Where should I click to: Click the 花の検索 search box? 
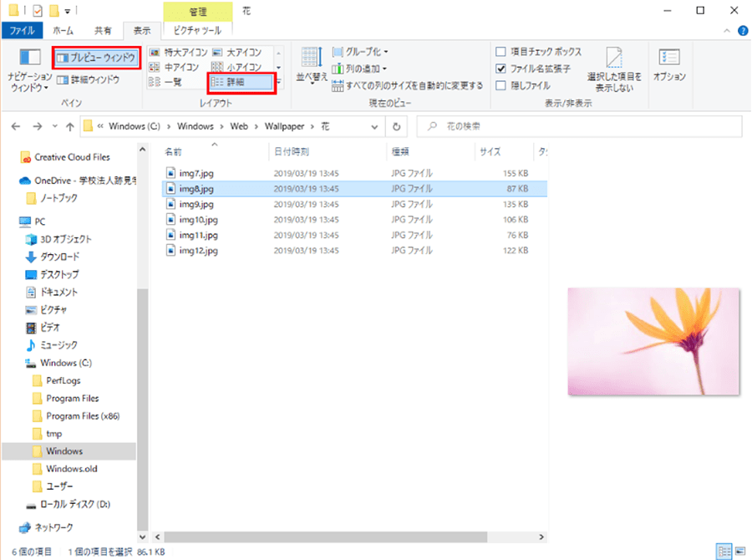point(579,126)
